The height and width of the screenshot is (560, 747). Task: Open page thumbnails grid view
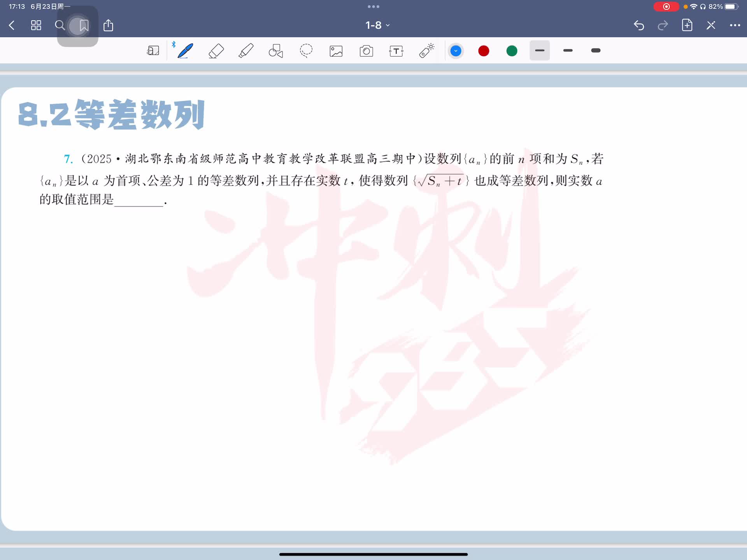[x=36, y=26]
